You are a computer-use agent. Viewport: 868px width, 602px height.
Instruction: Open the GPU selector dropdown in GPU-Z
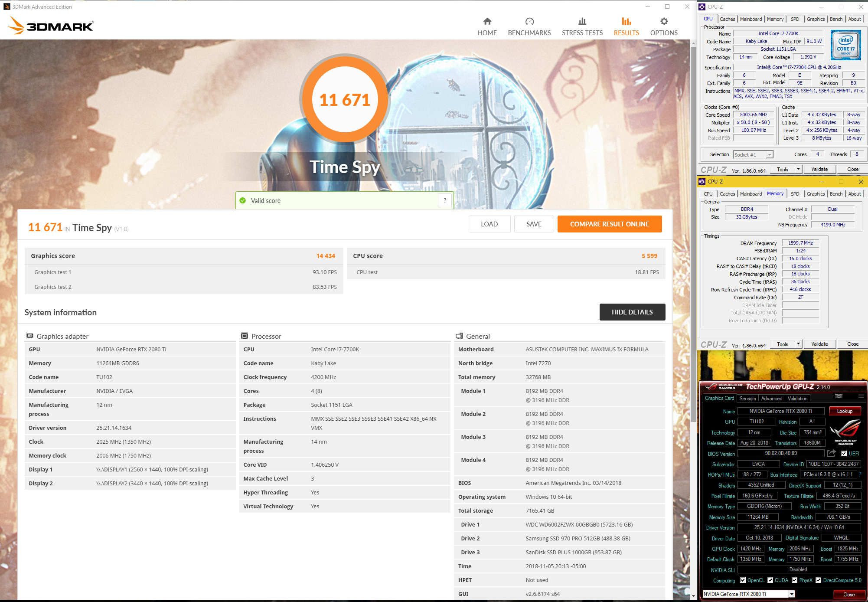pos(748,594)
